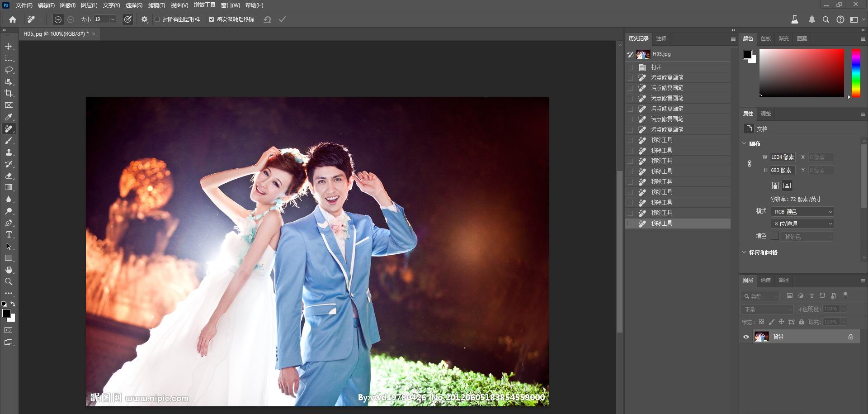
Task: Select the Object Selection tool
Action: pyautogui.click(x=9, y=81)
